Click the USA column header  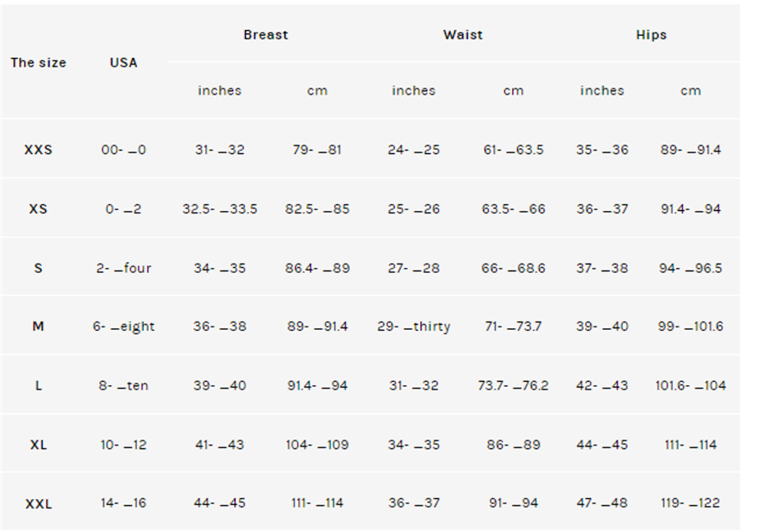coord(123,62)
